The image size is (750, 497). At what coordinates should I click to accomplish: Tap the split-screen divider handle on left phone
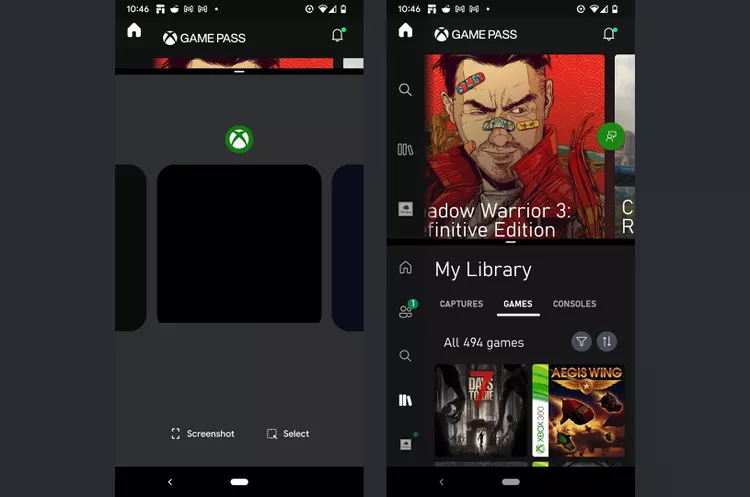pyautogui.click(x=239, y=72)
